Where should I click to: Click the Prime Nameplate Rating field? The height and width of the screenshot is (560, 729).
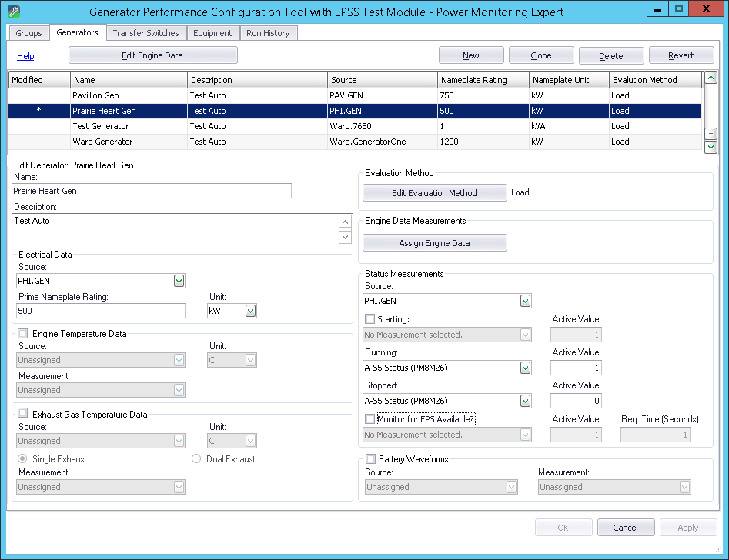coord(100,311)
